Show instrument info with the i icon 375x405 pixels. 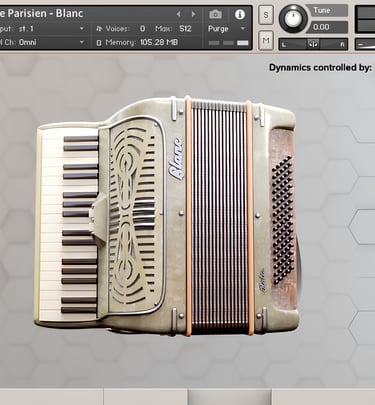pos(240,14)
